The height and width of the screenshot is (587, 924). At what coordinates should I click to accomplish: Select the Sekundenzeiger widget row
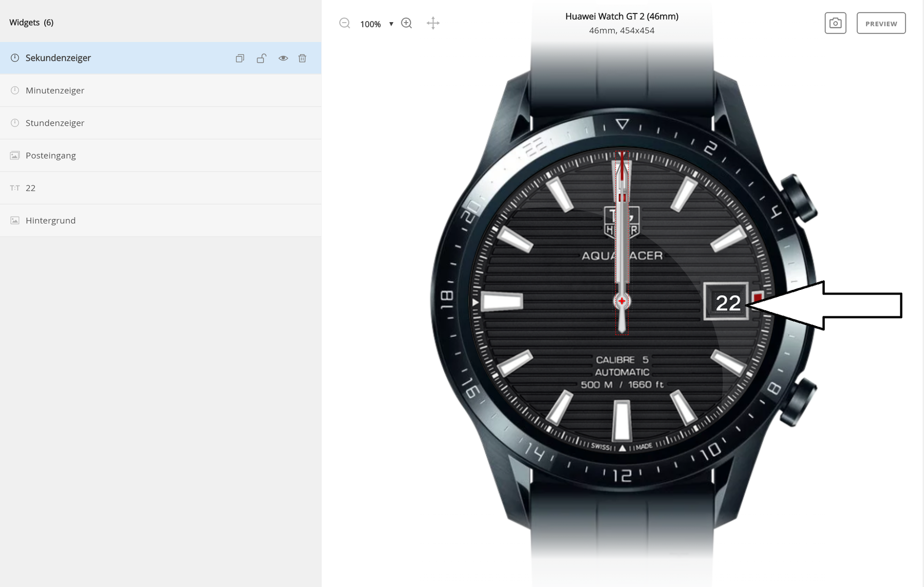tap(161, 58)
